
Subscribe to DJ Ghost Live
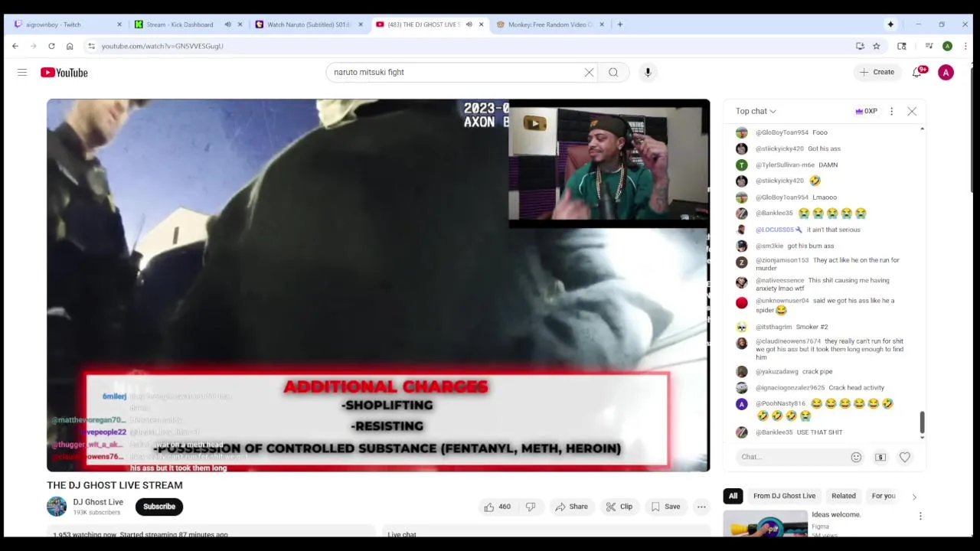tap(159, 507)
